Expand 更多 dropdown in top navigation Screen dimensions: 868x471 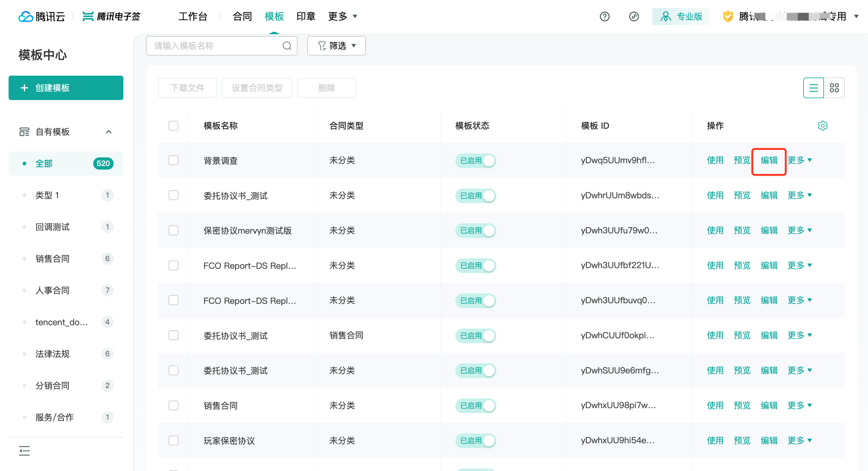pyautogui.click(x=342, y=16)
